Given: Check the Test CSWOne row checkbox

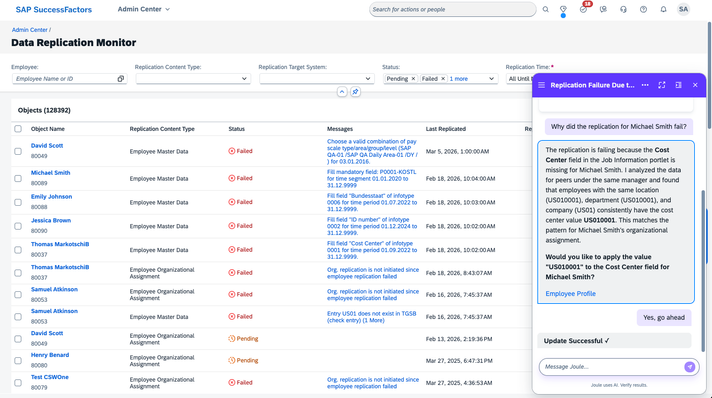Looking at the screenshot, I should 18,383.
